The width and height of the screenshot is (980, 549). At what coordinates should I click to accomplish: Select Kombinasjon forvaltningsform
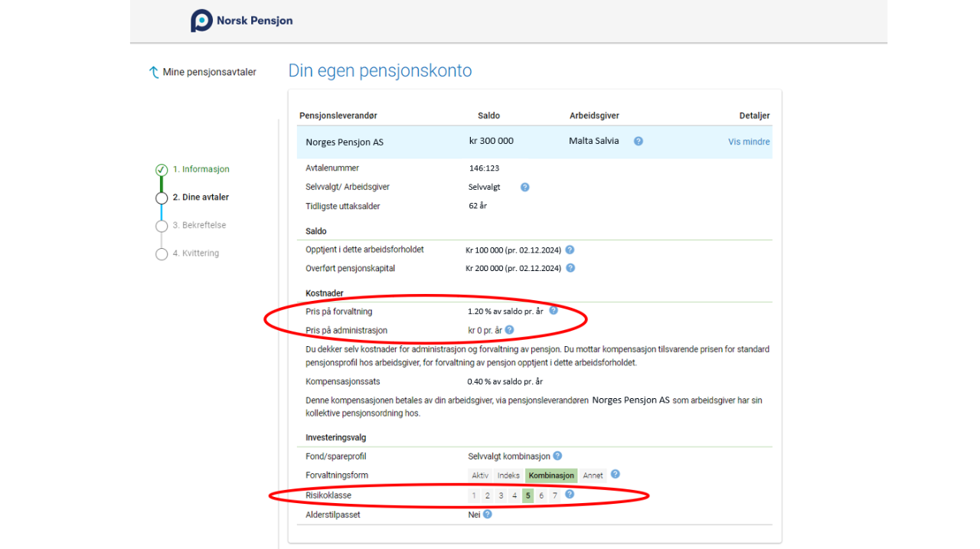point(551,475)
